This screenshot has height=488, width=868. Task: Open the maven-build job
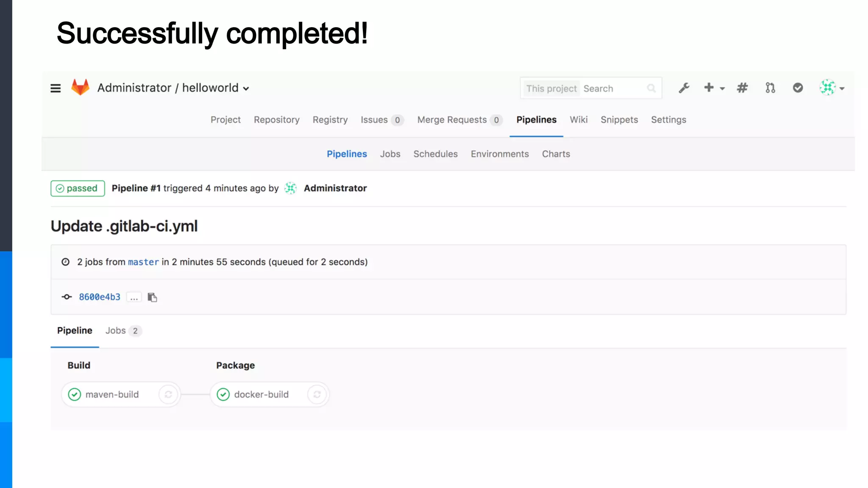pos(112,394)
